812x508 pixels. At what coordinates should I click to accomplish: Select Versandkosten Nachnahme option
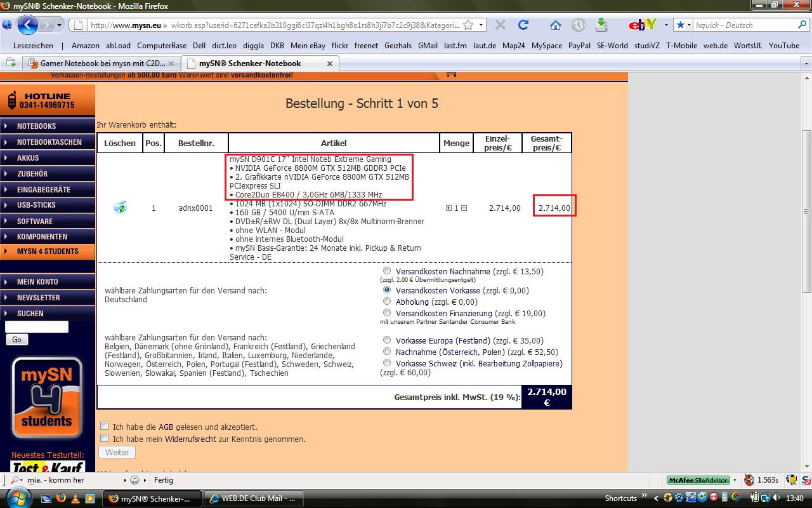(387, 271)
